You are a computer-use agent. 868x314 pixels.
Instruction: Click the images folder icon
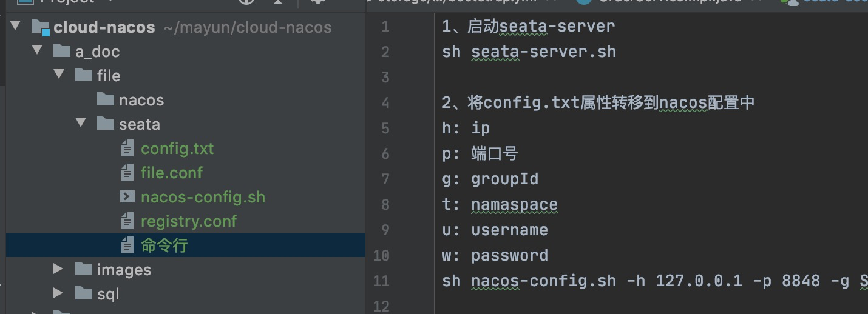click(x=84, y=269)
